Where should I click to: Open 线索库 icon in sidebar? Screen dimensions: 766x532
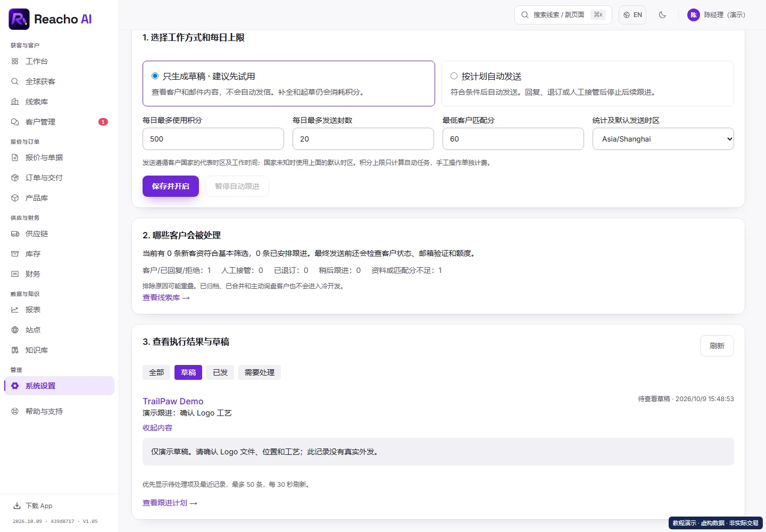[x=15, y=102]
